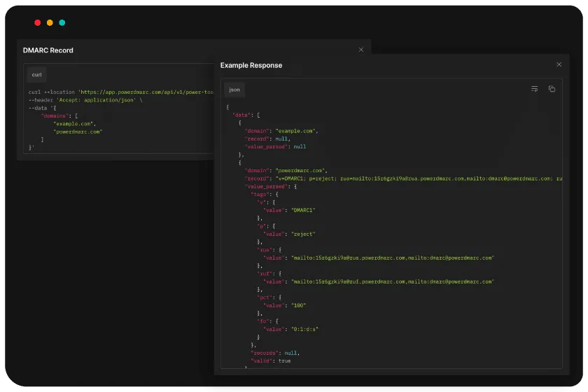Screen dimensions: 588x392
Task: Click the "100" value line
Action: click(285, 305)
